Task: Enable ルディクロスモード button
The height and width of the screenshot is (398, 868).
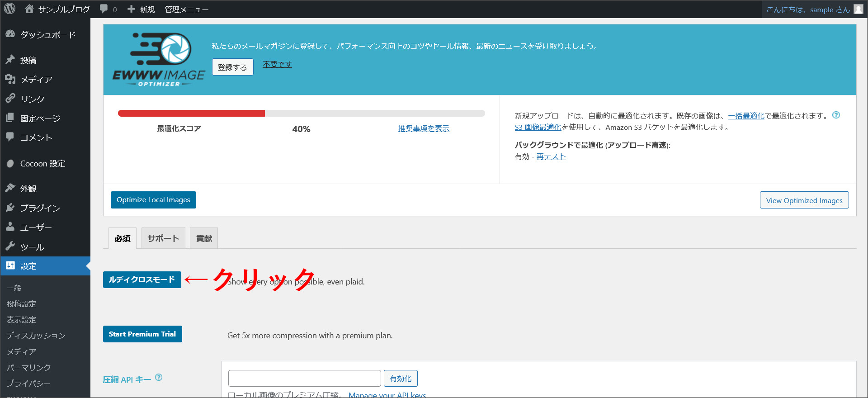Action: [142, 280]
